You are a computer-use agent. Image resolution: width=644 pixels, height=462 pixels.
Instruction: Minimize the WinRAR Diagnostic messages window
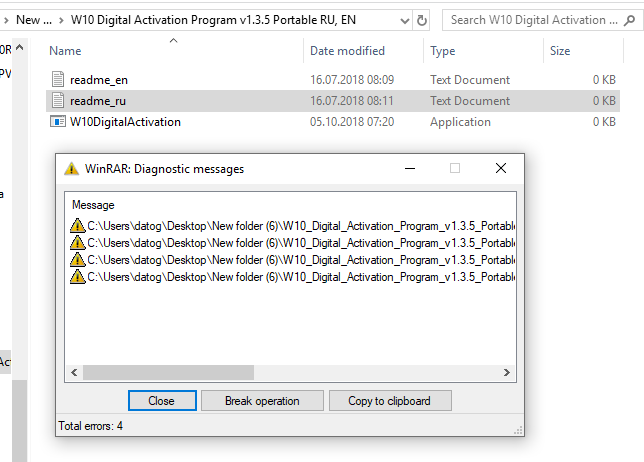pyautogui.click(x=410, y=168)
